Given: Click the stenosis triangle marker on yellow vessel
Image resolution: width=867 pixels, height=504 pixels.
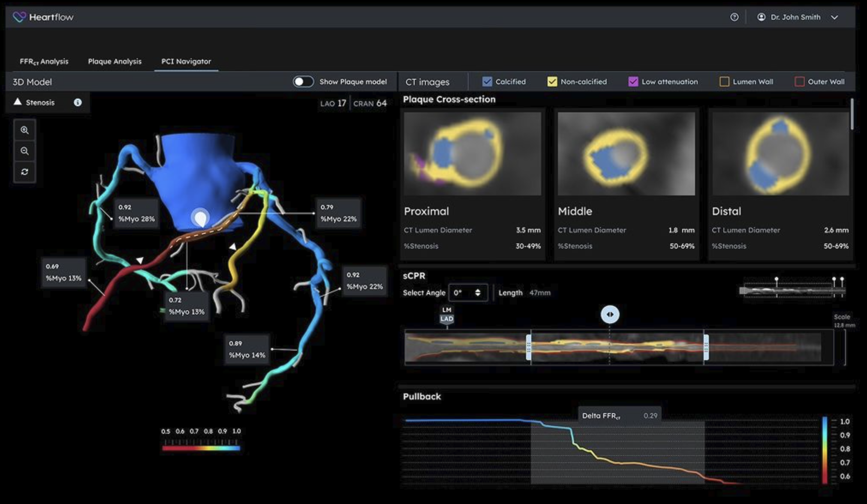Looking at the screenshot, I should tap(233, 246).
